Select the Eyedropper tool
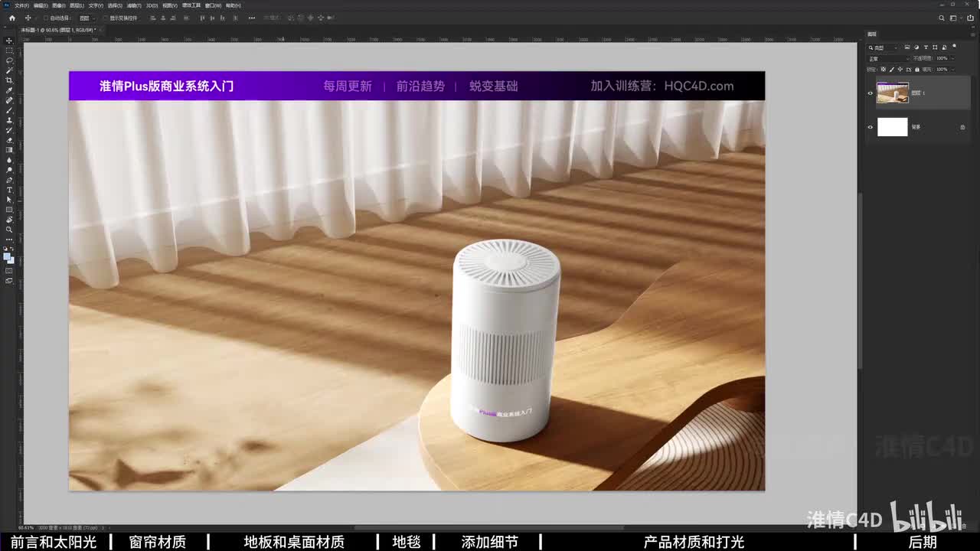The width and height of the screenshot is (980, 551). point(9,90)
